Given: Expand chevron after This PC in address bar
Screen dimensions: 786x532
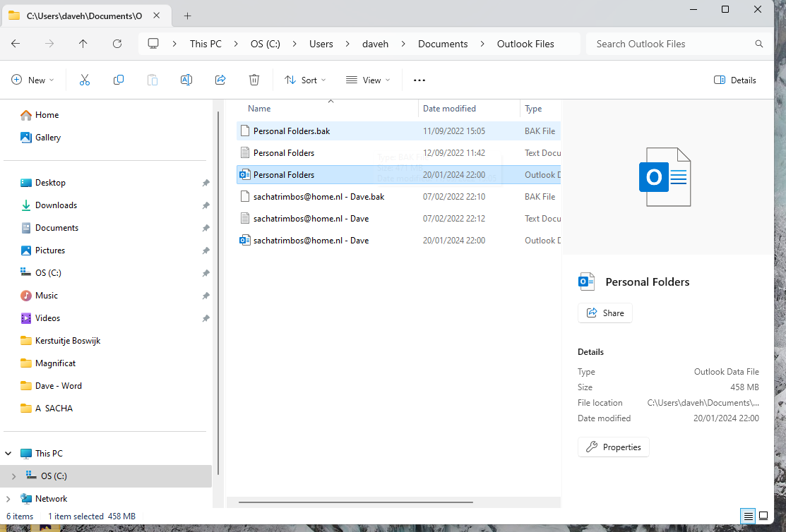Looking at the screenshot, I should coord(236,44).
